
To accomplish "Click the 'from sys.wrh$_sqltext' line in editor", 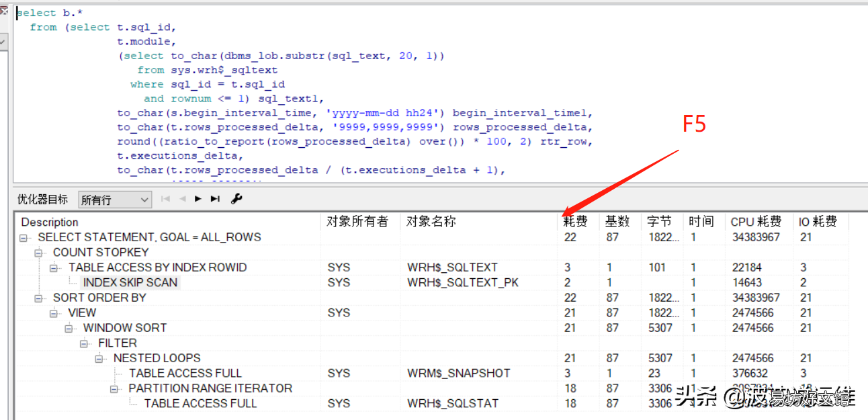I will (x=208, y=70).
